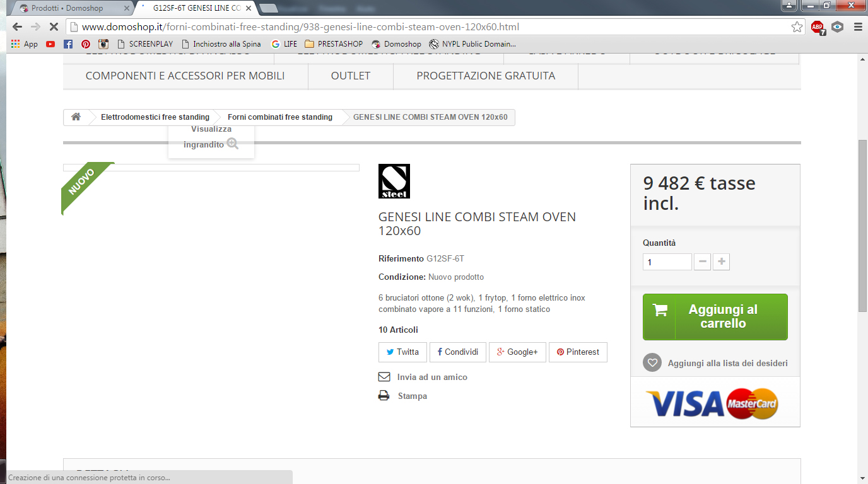Screen dimensions: 868x484
Task: Open Inchiostro alla Spina bookmark
Action: click(x=221, y=44)
